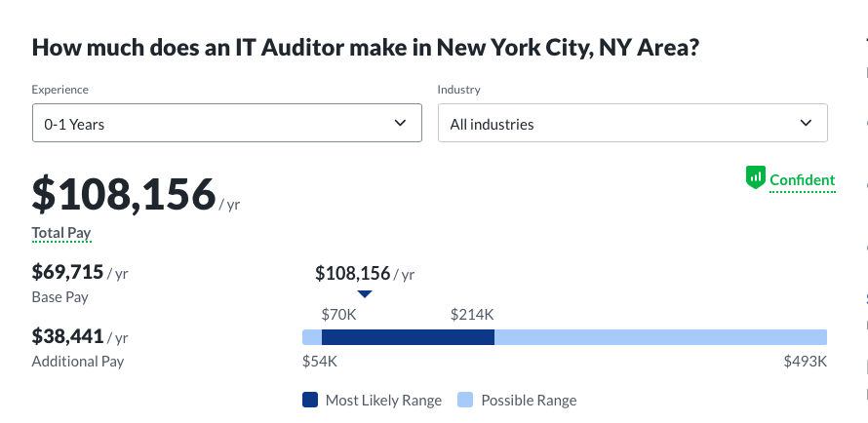
Task: Click the $38,441 additional pay amount
Action: [x=68, y=336]
